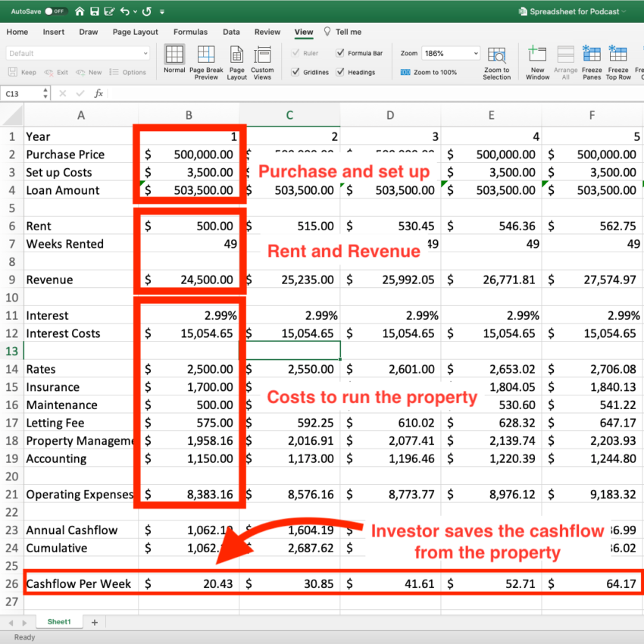This screenshot has width=644, height=644.
Task: Uncheck the Gridlines checkbox
Action: coord(295,72)
